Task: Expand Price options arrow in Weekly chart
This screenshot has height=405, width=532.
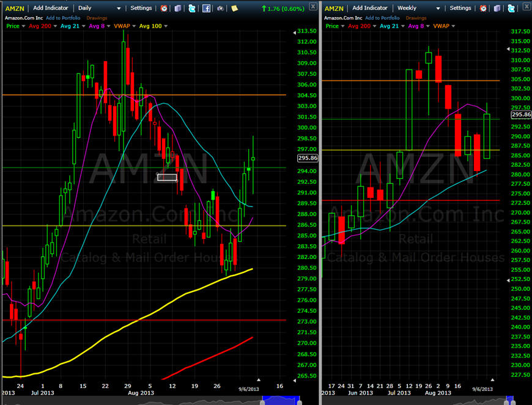Action: pos(342,26)
